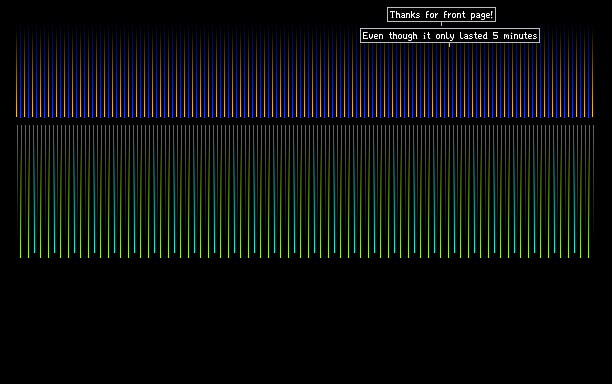The height and width of the screenshot is (384, 612).
Task: Click the empty black area below the green lines
Action: (306, 320)
